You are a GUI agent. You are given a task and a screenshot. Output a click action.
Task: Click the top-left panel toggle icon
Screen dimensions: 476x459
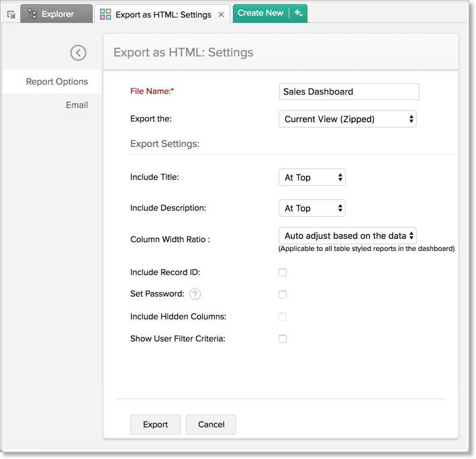tap(11, 14)
